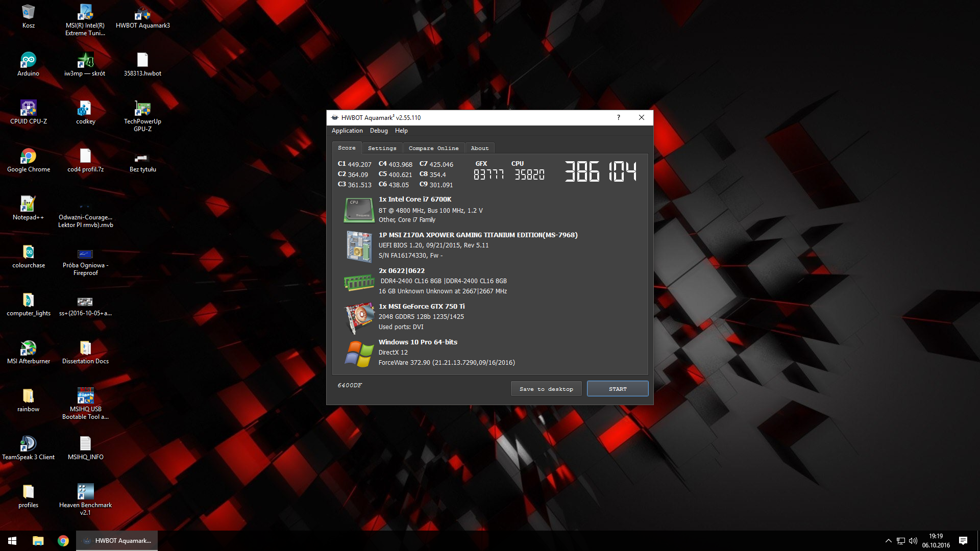
Task: Switch to the About tab
Action: pos(479,148)
